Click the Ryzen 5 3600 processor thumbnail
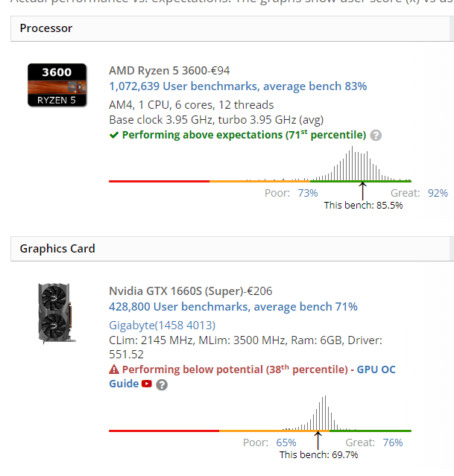This screenshot has width=454, height=476. pyautogui.click(x=54, y=84)
